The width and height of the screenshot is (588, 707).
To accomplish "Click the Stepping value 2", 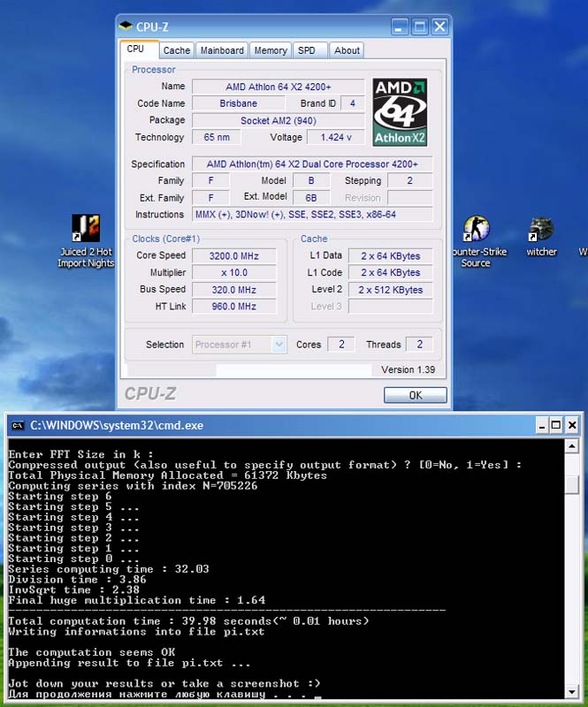I will [x=409, y=181].
